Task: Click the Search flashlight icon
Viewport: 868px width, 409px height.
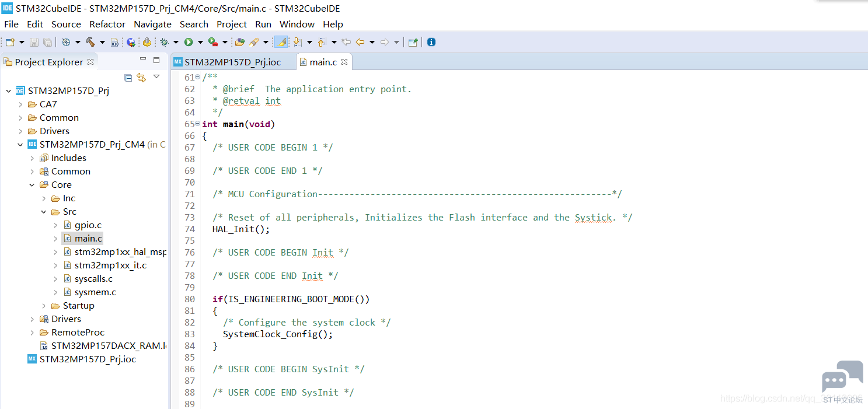Action: click(254, 42)
